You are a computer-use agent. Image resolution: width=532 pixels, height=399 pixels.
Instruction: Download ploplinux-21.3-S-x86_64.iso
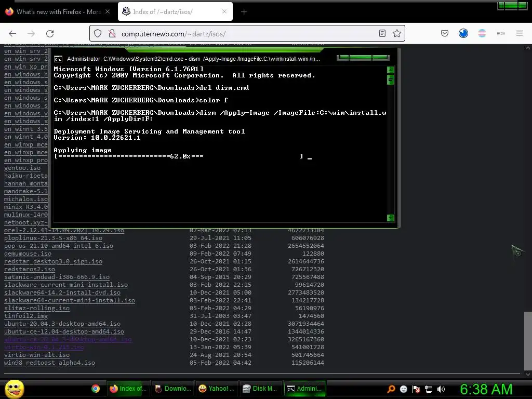tap(54, 238)
